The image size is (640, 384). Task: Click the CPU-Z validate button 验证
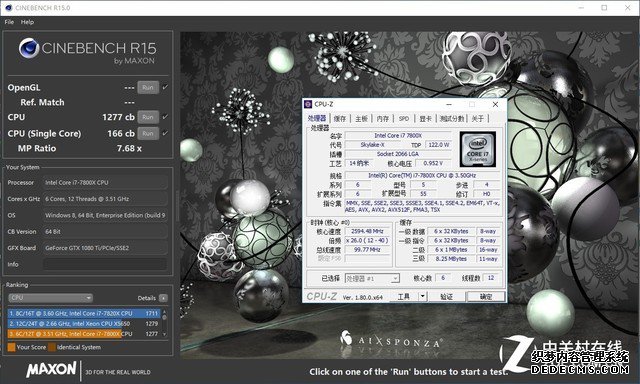tap(446, 297)
